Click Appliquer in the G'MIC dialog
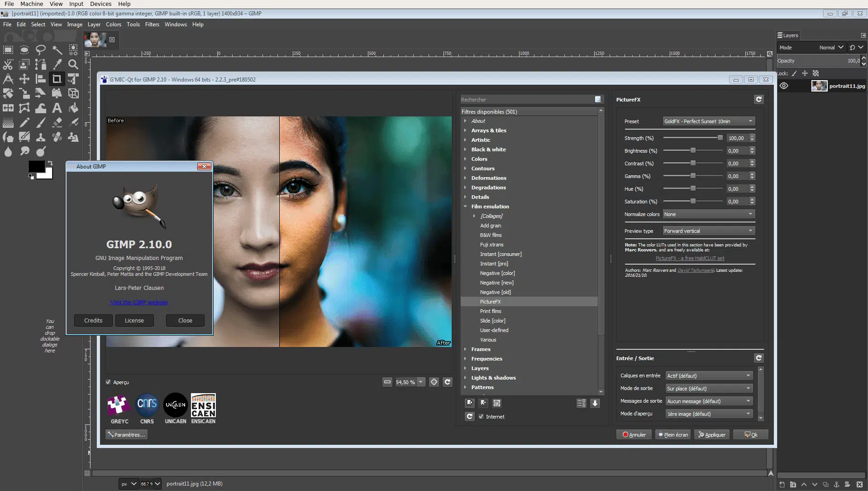The height and width of the screenshot is (491, 868). pyautogui.click(x=711, y=434)
